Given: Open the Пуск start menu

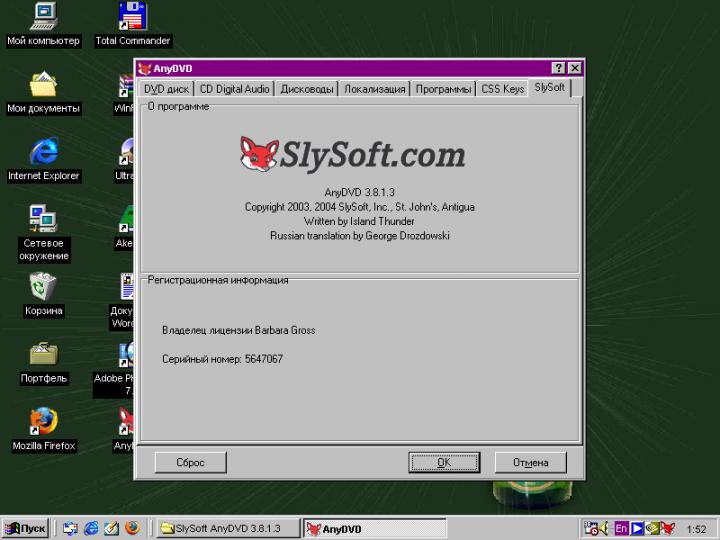Looking at the screenshot, I should click(26, 528).
